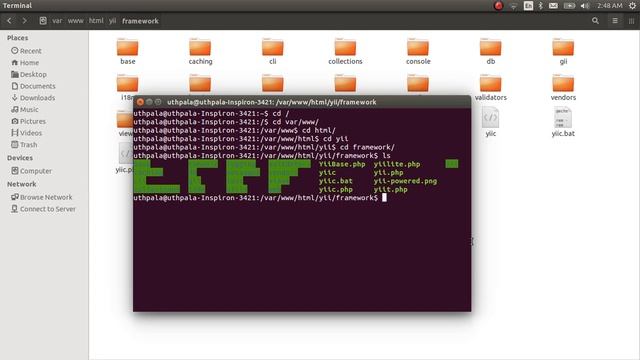Open Home in Places sidebar

(25, 63)
